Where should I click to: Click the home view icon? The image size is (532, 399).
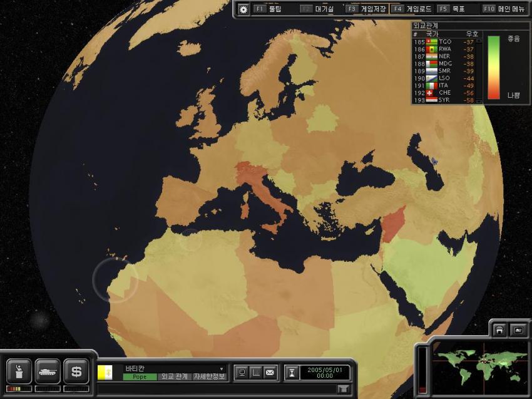pos(499,329)
